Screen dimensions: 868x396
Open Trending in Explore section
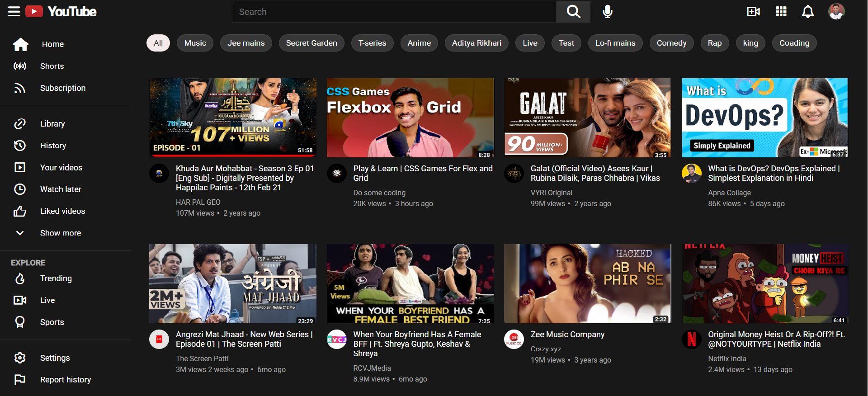pyautogui.click(x=56, y=278)
